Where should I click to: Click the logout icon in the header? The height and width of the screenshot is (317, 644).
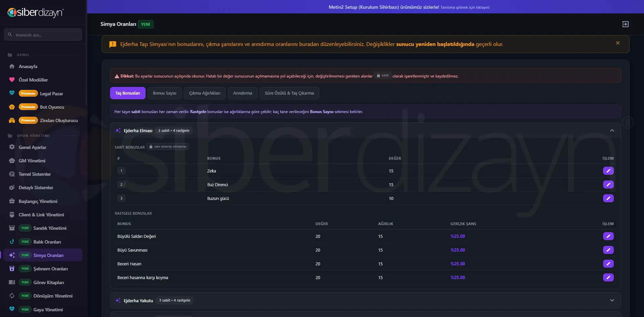pyautogui.click(x=625, y=24)
